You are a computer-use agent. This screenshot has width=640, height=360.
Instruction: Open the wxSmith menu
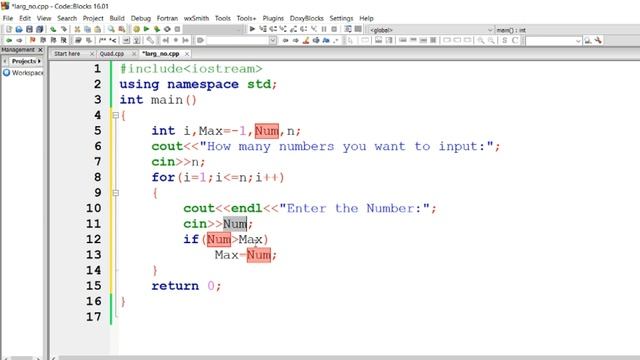coord(196,18)
